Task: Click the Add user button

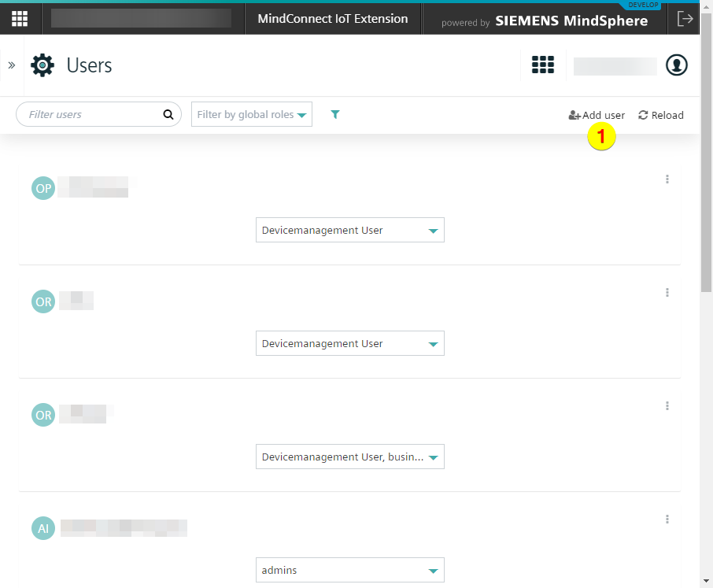Action: click(596, 115)
